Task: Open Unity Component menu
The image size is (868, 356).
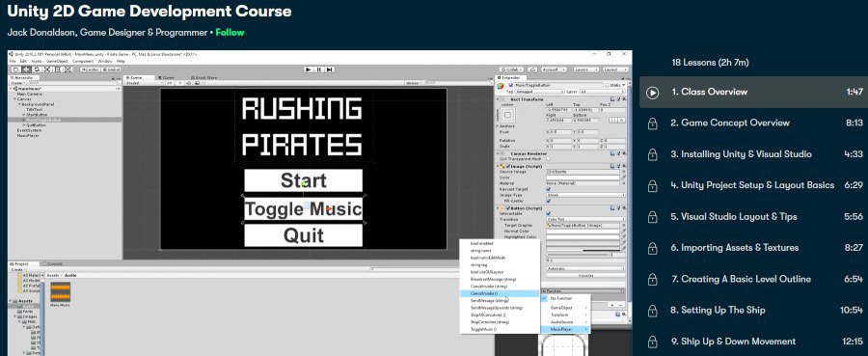Action: pos(83,61)
